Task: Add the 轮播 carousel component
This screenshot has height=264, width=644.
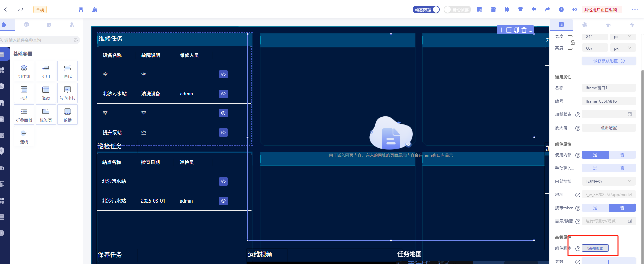Action: (x=68, y=115)
